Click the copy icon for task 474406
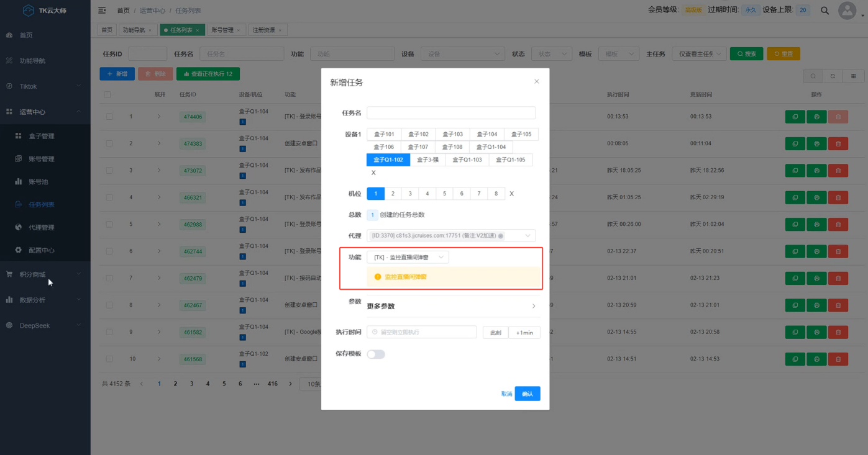868x455 pixels. (795, 116)
